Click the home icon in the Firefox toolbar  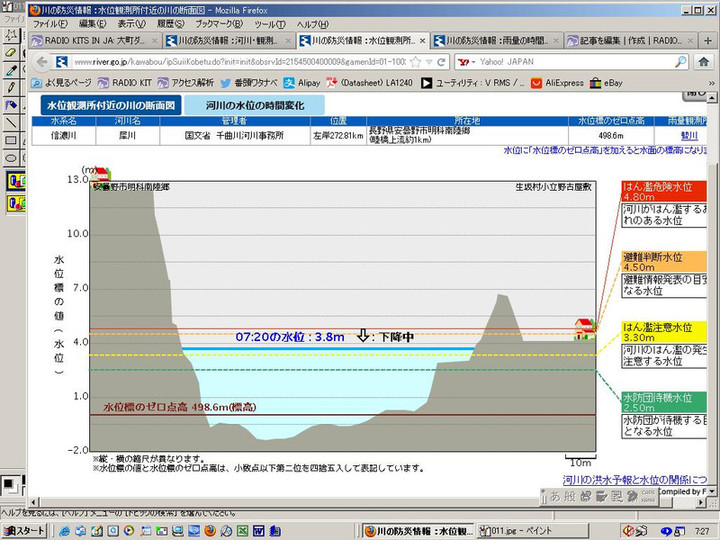705,62
